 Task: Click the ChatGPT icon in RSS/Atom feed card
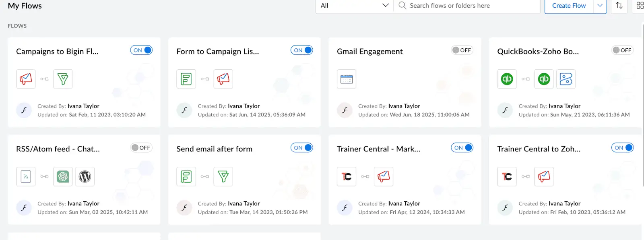point(63,176)
